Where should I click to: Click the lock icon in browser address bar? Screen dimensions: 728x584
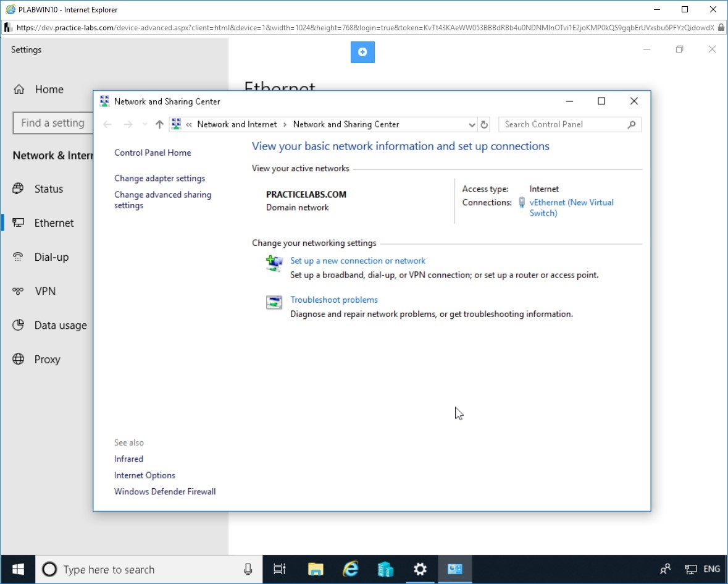point(721,28)
